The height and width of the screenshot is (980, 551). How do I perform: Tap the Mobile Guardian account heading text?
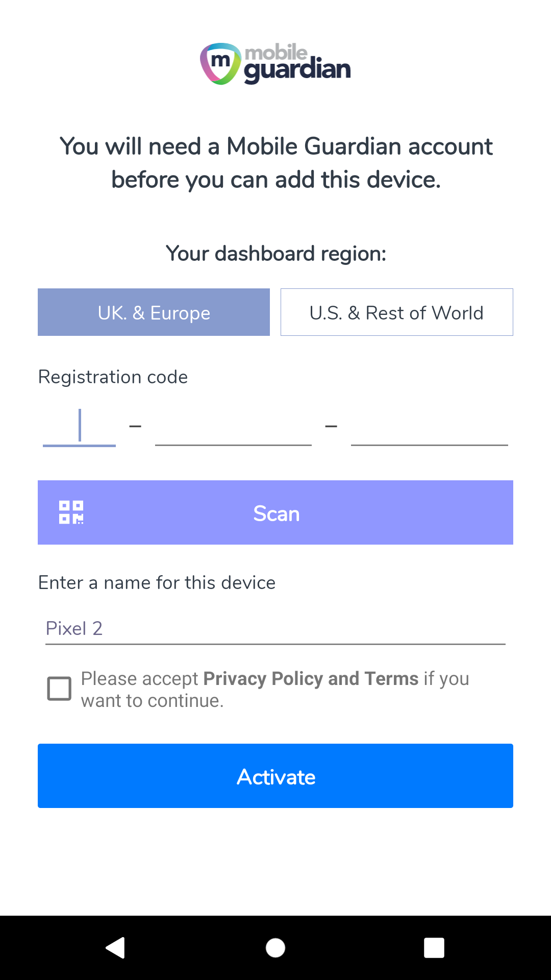point(276,163)
